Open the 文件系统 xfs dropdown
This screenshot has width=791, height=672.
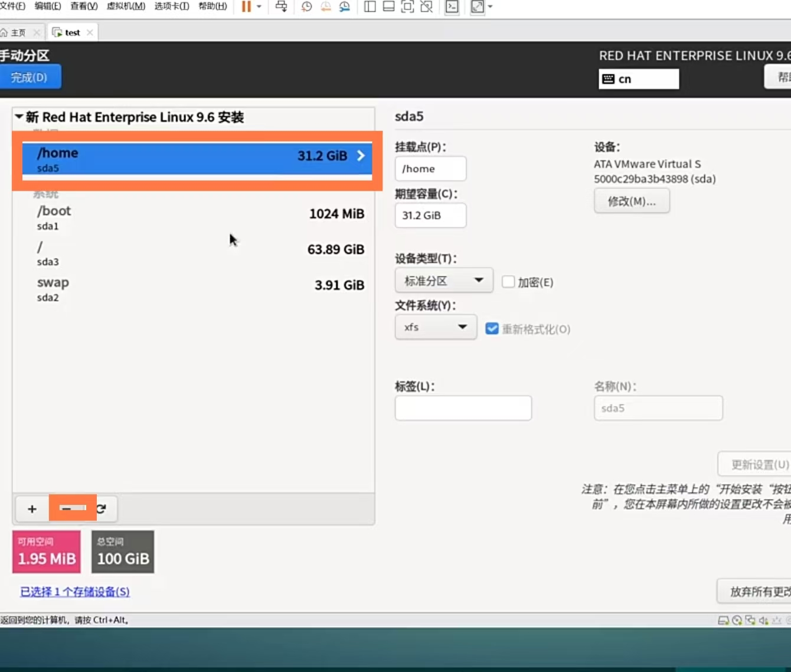point(436,327)
